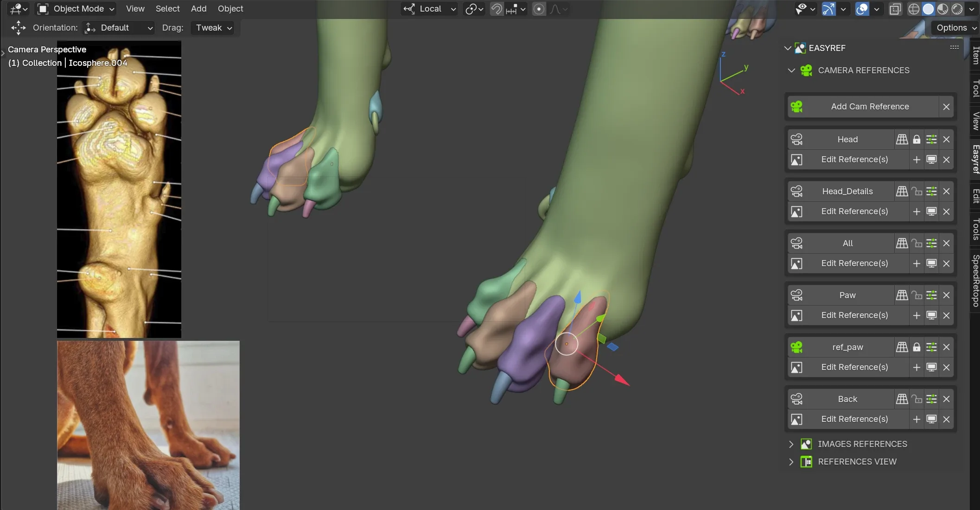Click the monitor icon for Back's Edit Reference(s)
This screenshot has width=980, height=510.
(931, 419)
